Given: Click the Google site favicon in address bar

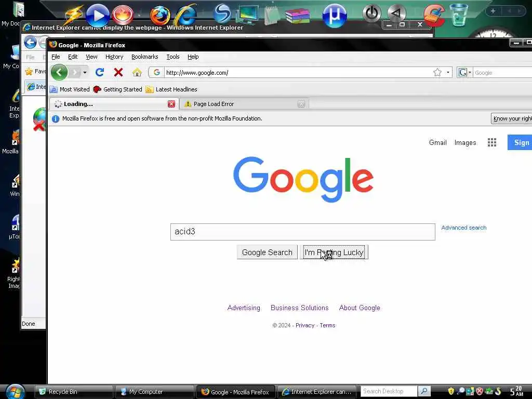Looking at the screenshot, I should [157, 72].
